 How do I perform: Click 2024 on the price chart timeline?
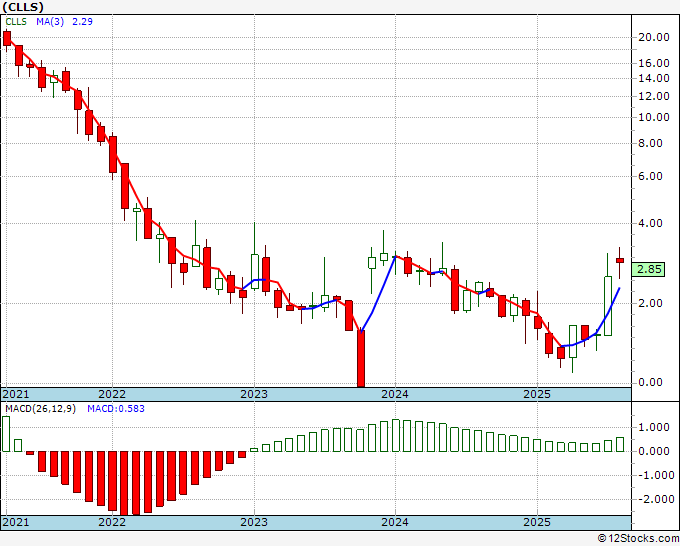[x=395, y=394]
